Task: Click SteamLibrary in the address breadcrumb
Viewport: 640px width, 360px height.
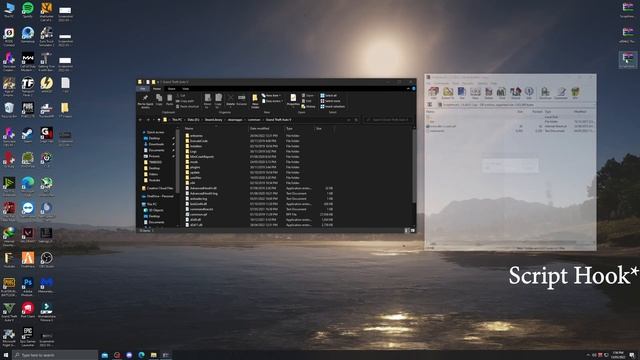Action: [x=213, y=120]
